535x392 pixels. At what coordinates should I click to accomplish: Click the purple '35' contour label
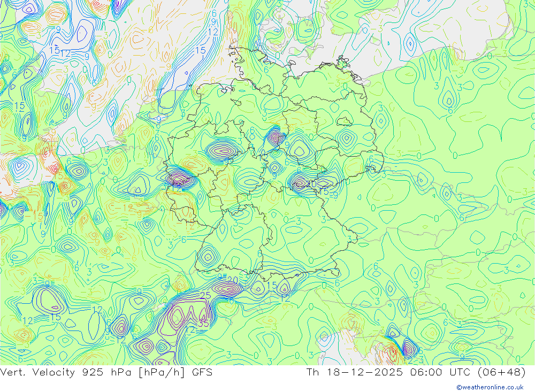pos(204,323)
